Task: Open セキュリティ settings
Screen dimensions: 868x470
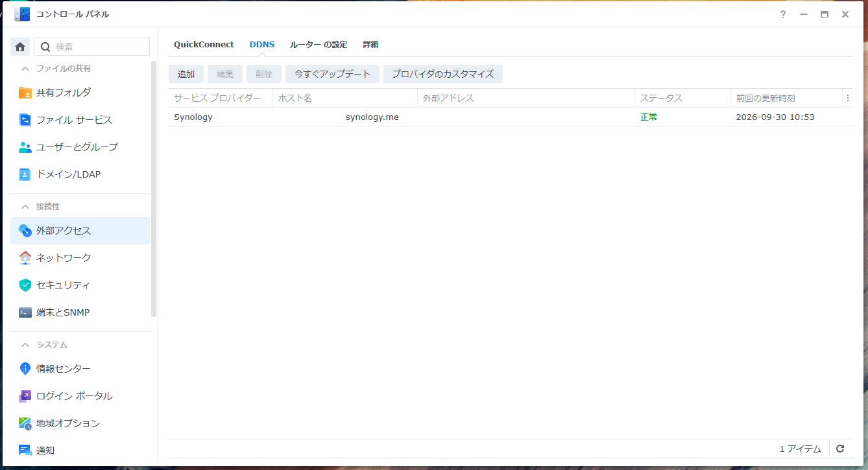Action: pos(80,285)
